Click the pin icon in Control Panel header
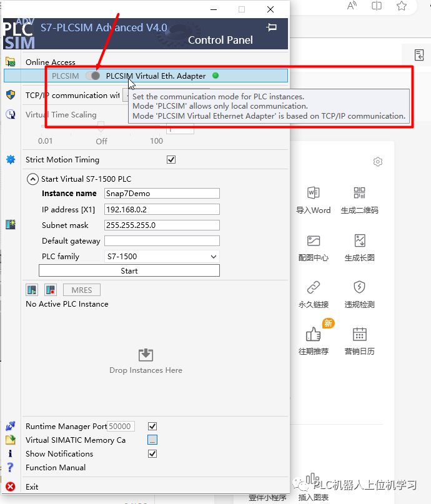Viewport: 431px width, 504px height. 272,27
